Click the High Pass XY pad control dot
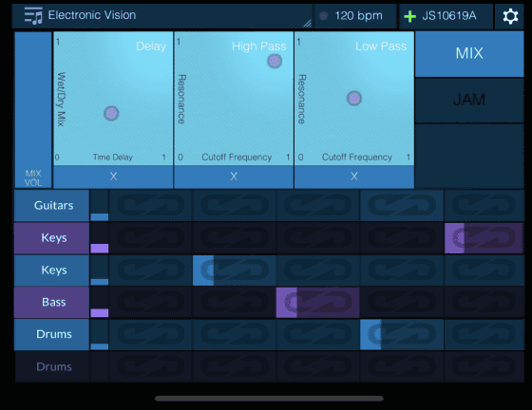This screenshot has width=532, height=410. 275,62
